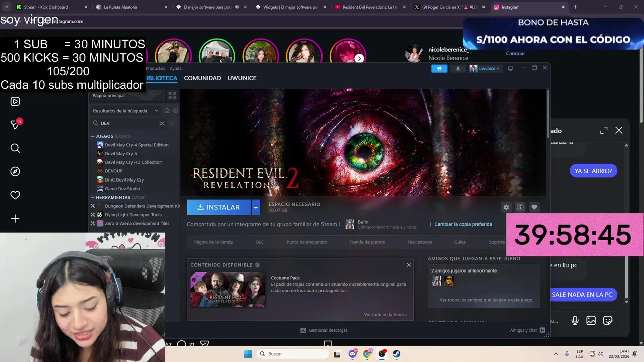
Task: Collapse the HERRAMIENTAS category
Action: (93, 198)
